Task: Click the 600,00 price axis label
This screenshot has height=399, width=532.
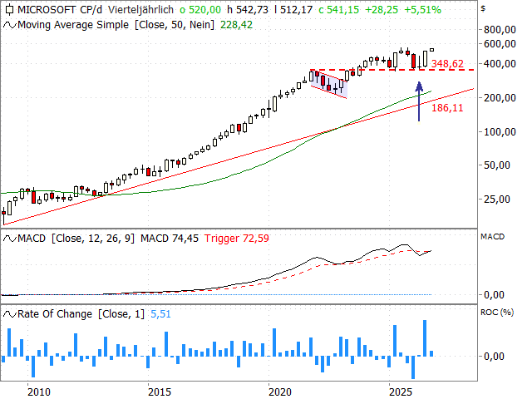Action: [x=500, y=44]
